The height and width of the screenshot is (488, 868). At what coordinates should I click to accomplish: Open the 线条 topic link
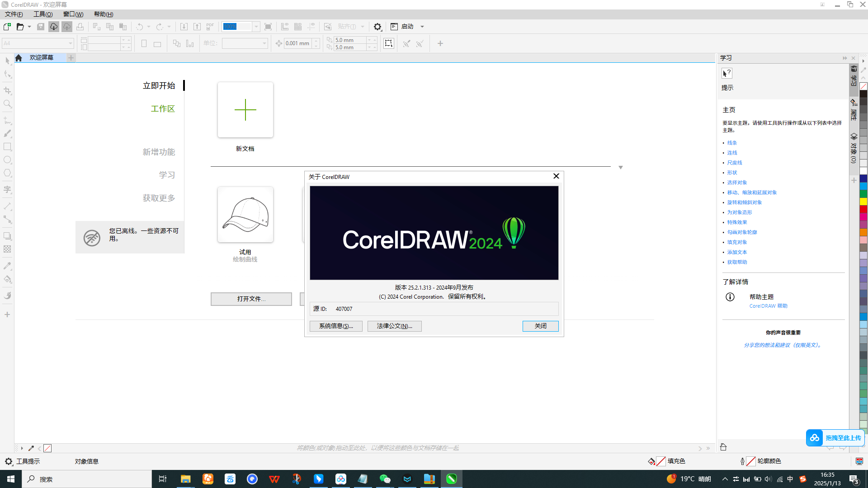tap(732, 143)
